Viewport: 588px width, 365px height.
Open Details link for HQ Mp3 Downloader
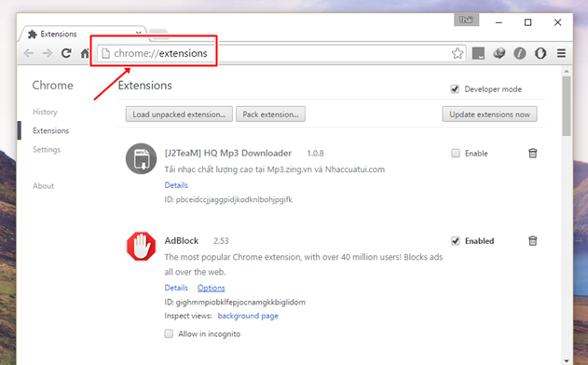[x=176, y=185]
